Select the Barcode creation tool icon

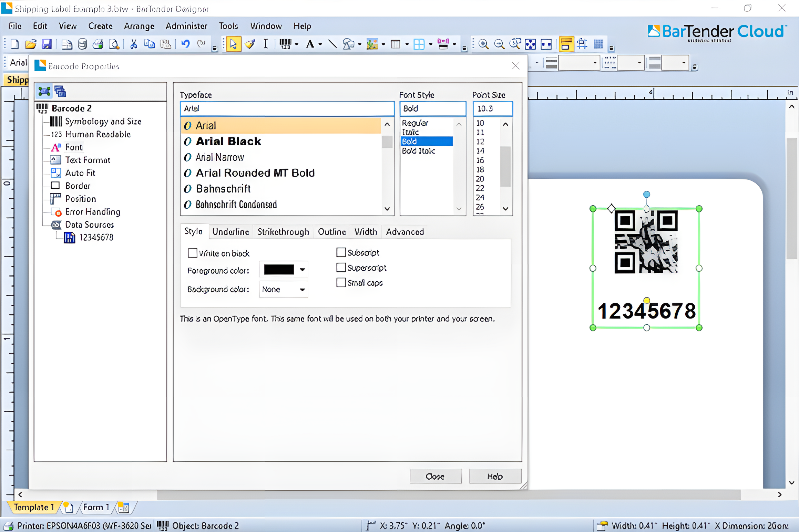[x=285, y=44]
